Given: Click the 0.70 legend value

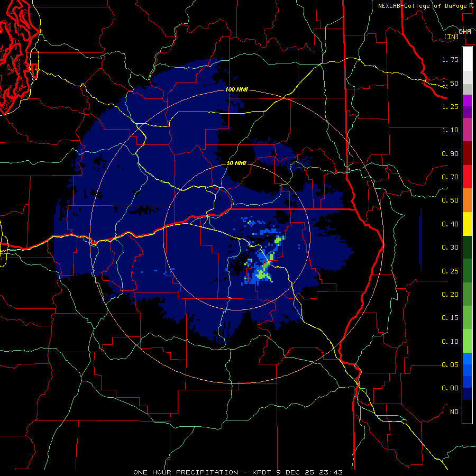Looking at the screenshot, I should tap(450, 177).
